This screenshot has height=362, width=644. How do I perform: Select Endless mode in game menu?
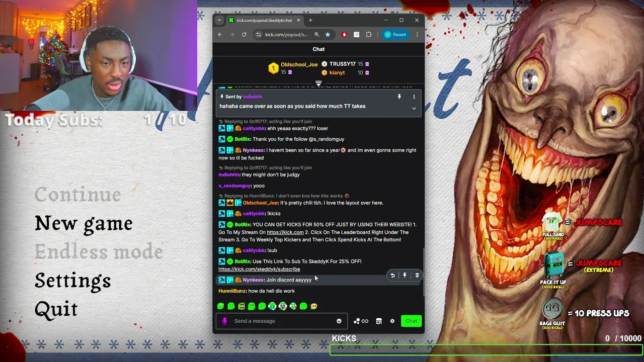[99, 251]
